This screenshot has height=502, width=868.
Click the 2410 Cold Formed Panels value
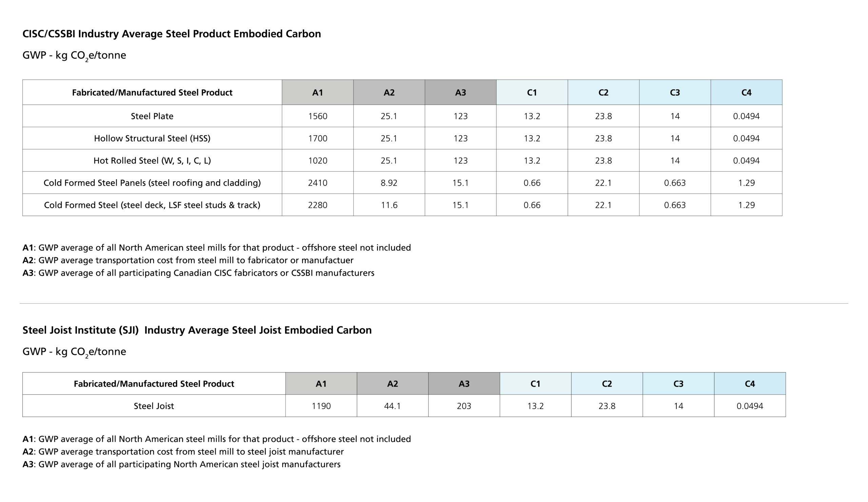coord(318,182)
